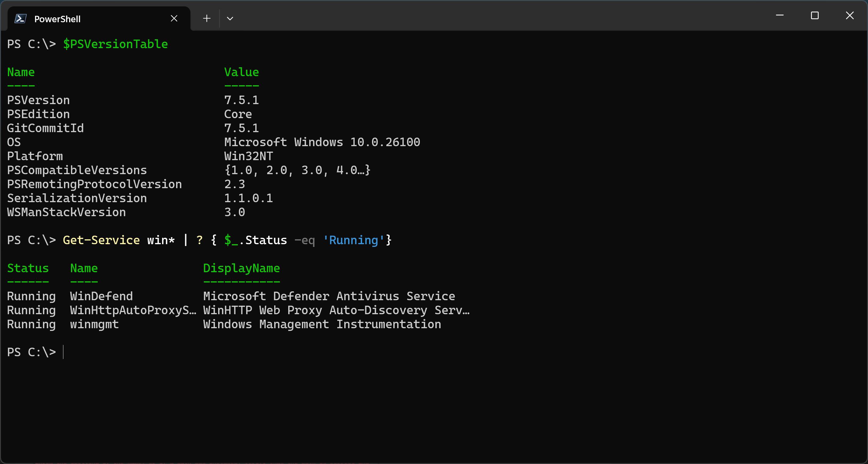Click the Get-Service cmdlet text
The width and height of the screenshot is (868, 464).
(x=101, y=240)
